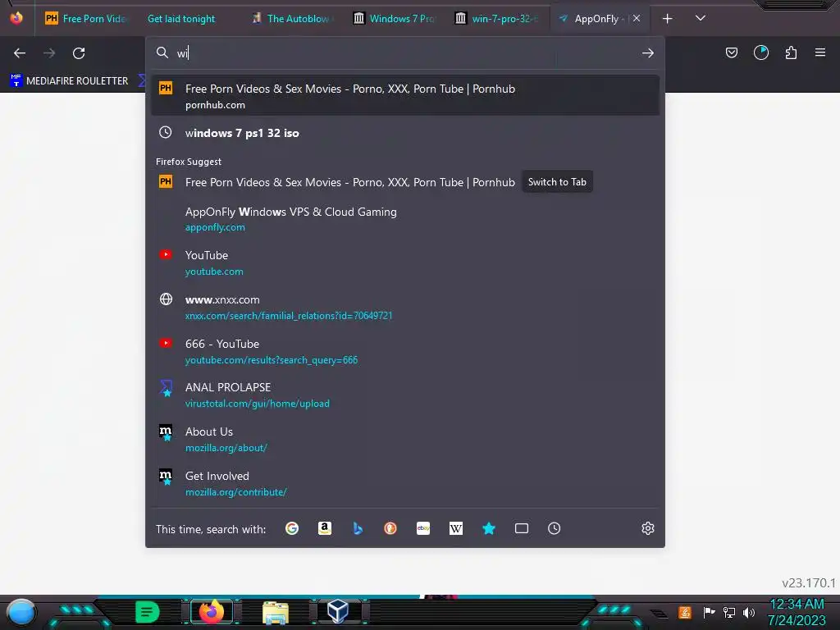Click the taskbar clock showing 12:34 AM
This screenshot has width=840, height=630.
[797, 612]
